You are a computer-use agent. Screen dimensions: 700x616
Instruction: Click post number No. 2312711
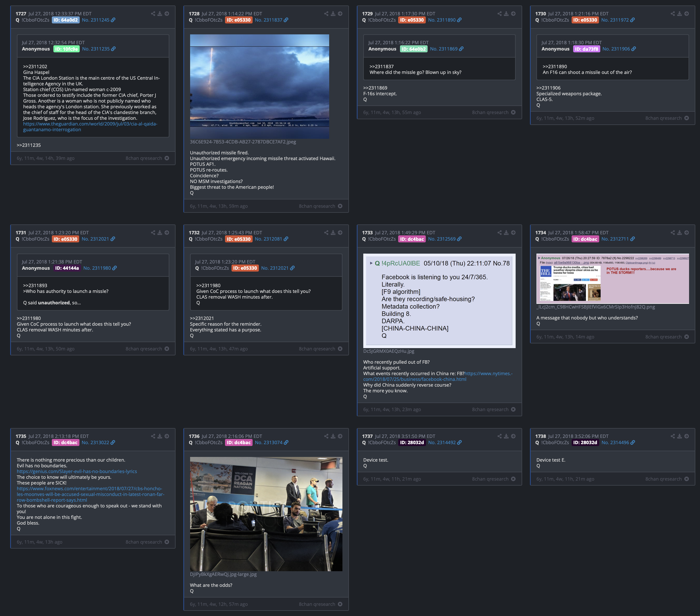(x=615, y=239)
